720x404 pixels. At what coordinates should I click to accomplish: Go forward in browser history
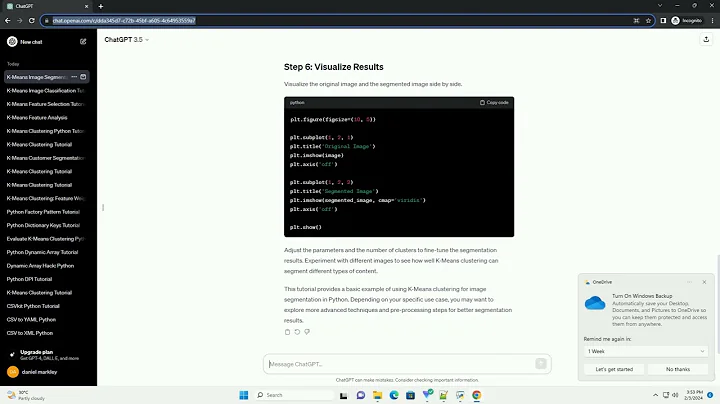[19, 20]
